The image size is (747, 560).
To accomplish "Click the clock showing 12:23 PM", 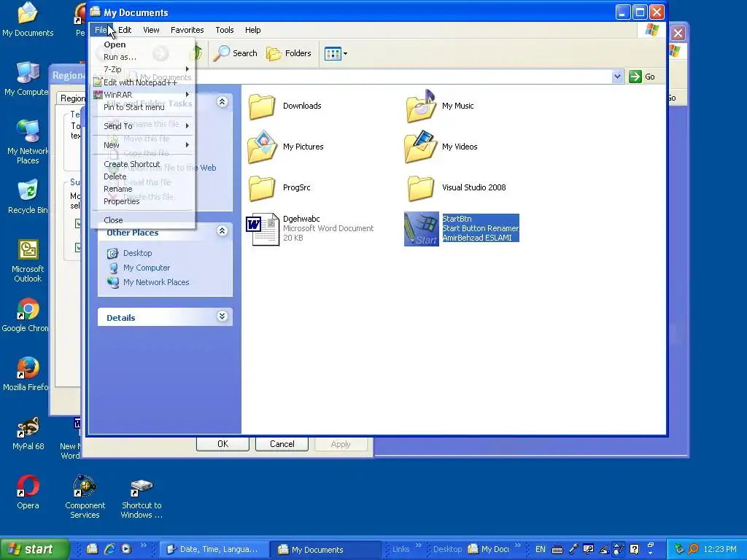I will click(x=720, y=549).
